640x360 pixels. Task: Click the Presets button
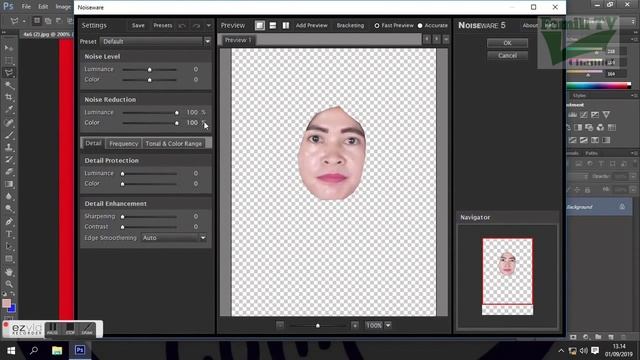coord(162,25)
